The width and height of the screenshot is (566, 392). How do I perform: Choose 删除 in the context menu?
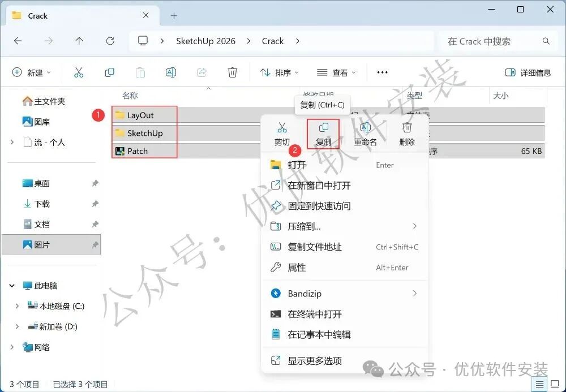coord(407,134)
